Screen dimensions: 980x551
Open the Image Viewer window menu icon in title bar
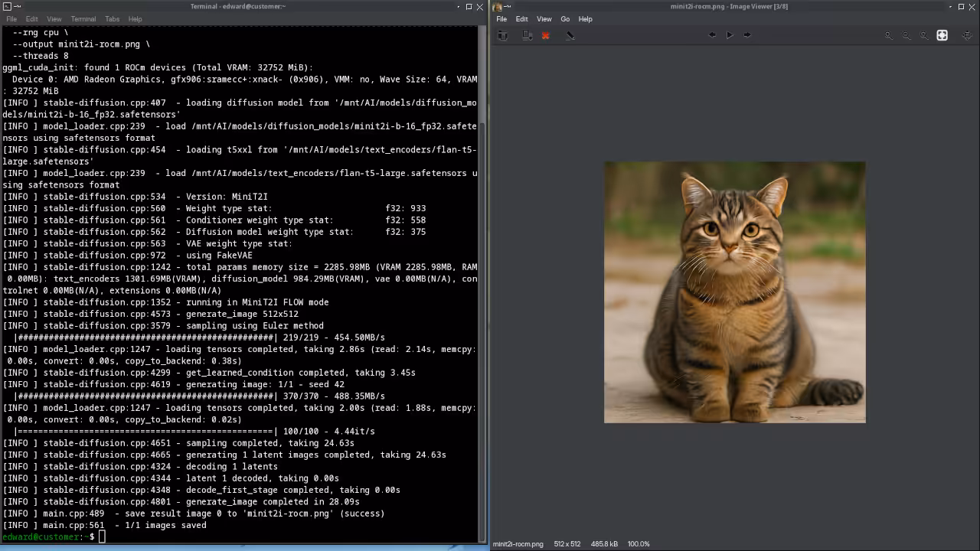click(x=497, y=6)
